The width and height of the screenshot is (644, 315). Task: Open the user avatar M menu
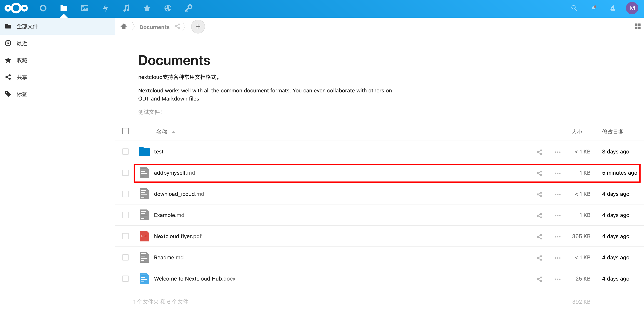[632, 8]
